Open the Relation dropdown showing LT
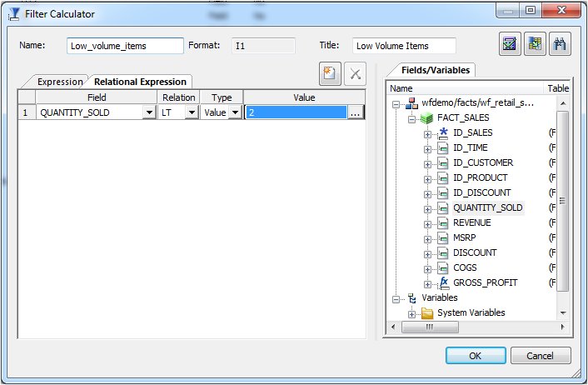The width and height of the screenshot is (588, 385). click(192, 112)
